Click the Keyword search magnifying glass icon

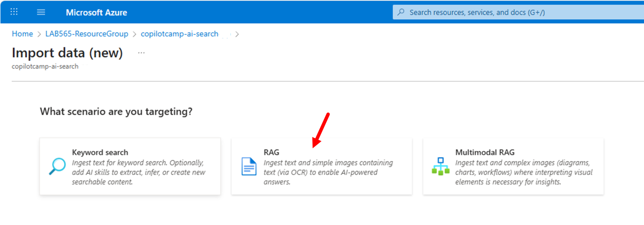coord(57,167)
